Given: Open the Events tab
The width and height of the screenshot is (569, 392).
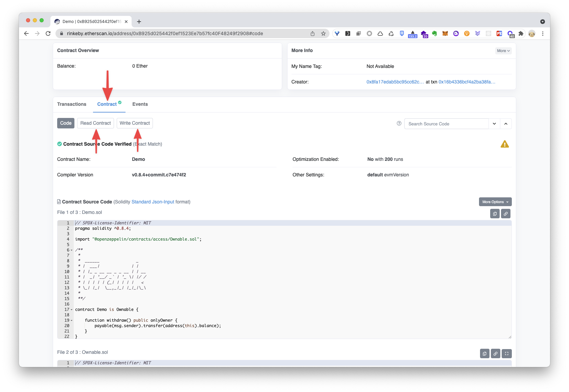Looking at the screenshot, I should [x=140, y=104].
